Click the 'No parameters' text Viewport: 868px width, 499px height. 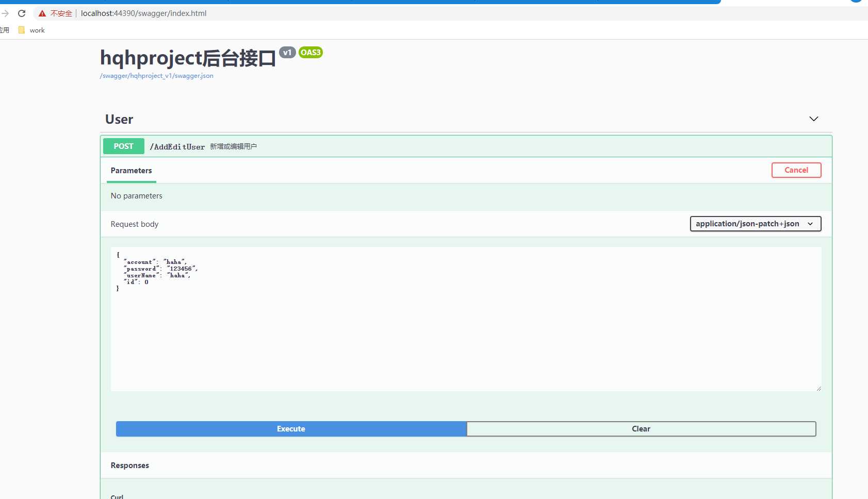click(137, 196)
